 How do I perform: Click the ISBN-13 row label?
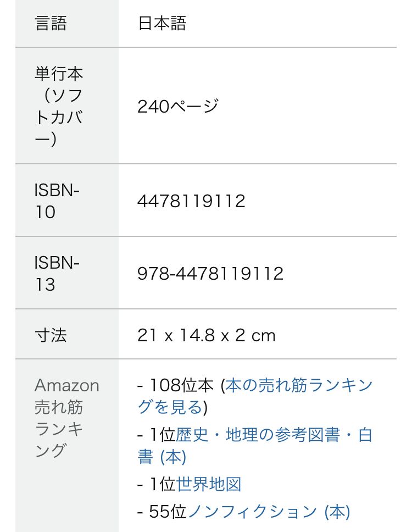point(57,274)
